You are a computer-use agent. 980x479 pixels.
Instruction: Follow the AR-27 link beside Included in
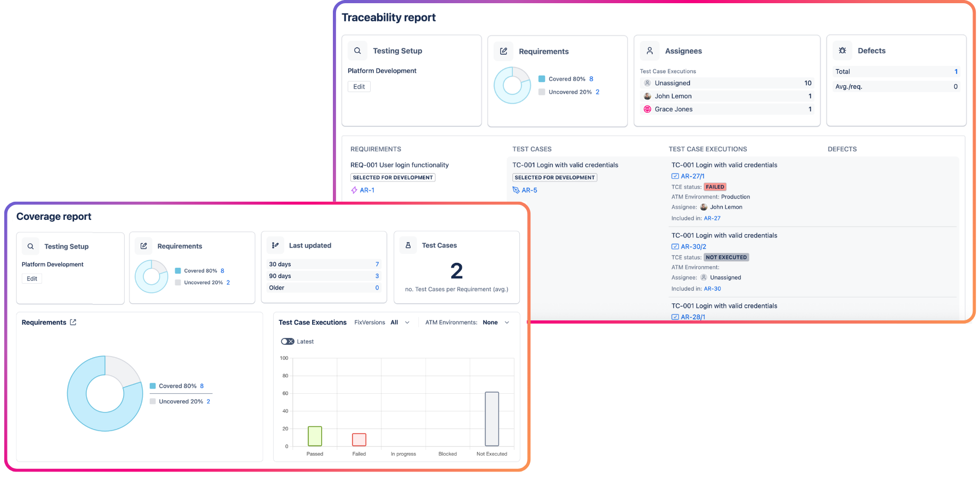(x=712, y=218)
